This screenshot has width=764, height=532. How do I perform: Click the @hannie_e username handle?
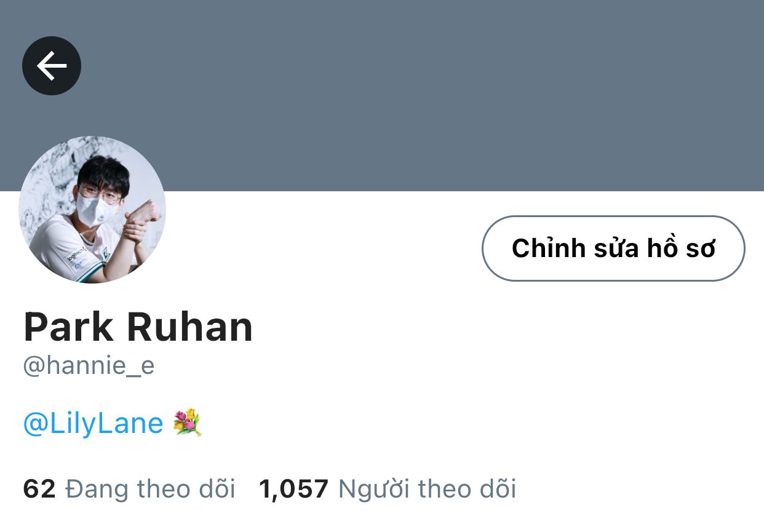point(89,366)
